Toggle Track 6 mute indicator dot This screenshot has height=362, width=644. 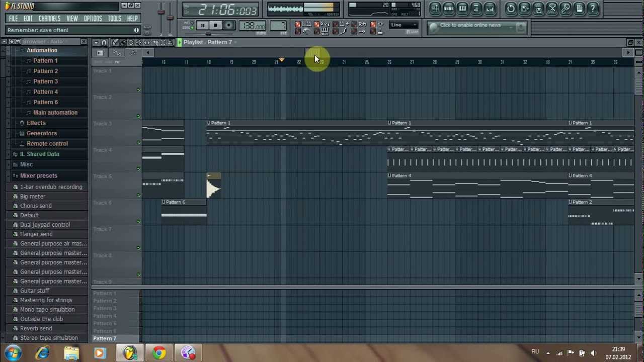(138, 221)
